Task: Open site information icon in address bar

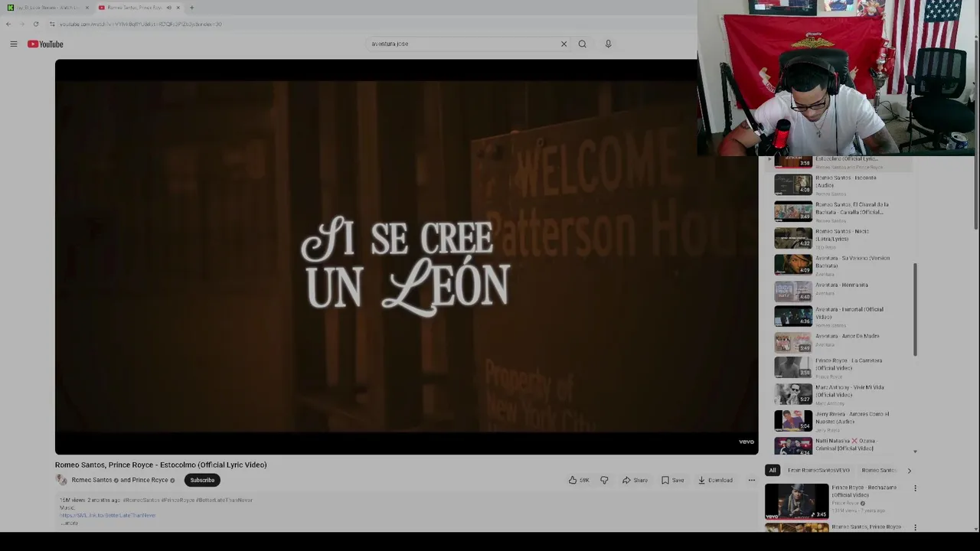Action: (52, 24)
